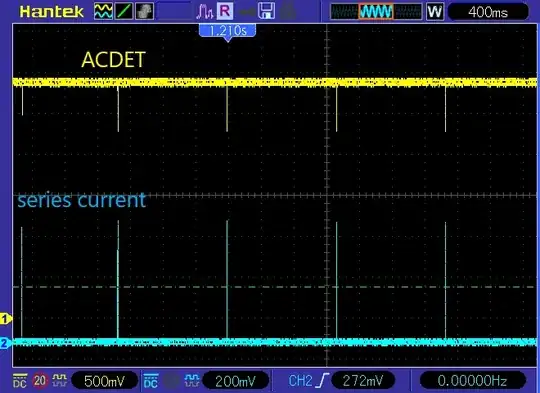540x393 pixels.
Task: Click the 400ms timebase readout
Action: coord(488,12)
